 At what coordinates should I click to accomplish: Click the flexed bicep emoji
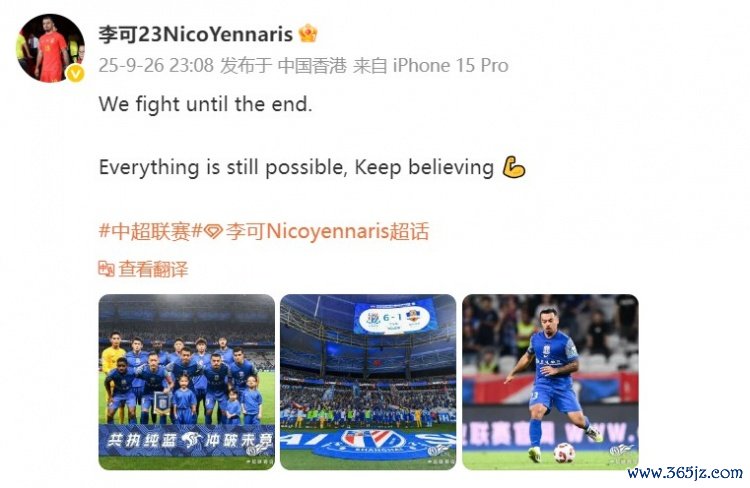tap(514, 167)
